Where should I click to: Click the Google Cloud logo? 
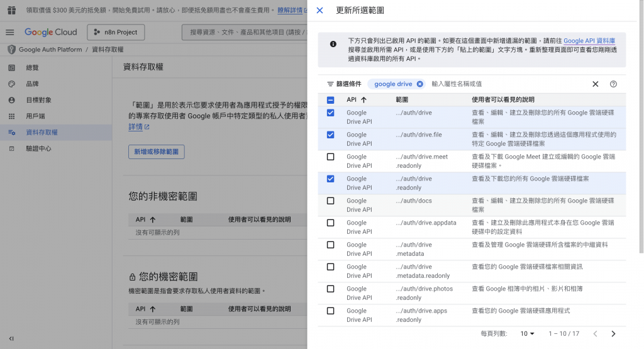50,32
